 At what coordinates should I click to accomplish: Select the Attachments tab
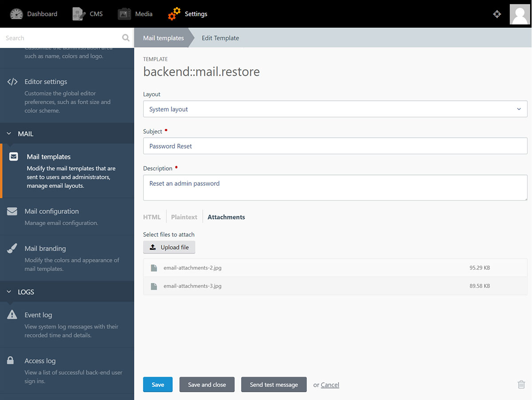coord(226,217)
